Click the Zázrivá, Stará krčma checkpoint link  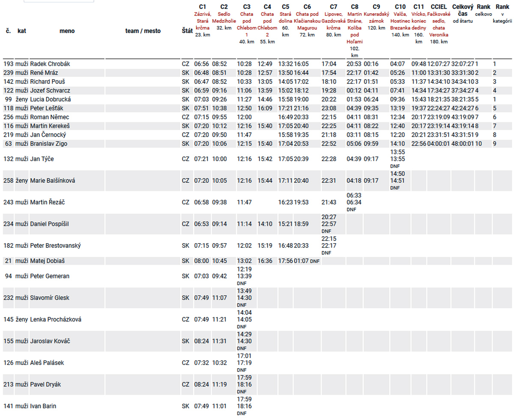(x=203, y=21)
